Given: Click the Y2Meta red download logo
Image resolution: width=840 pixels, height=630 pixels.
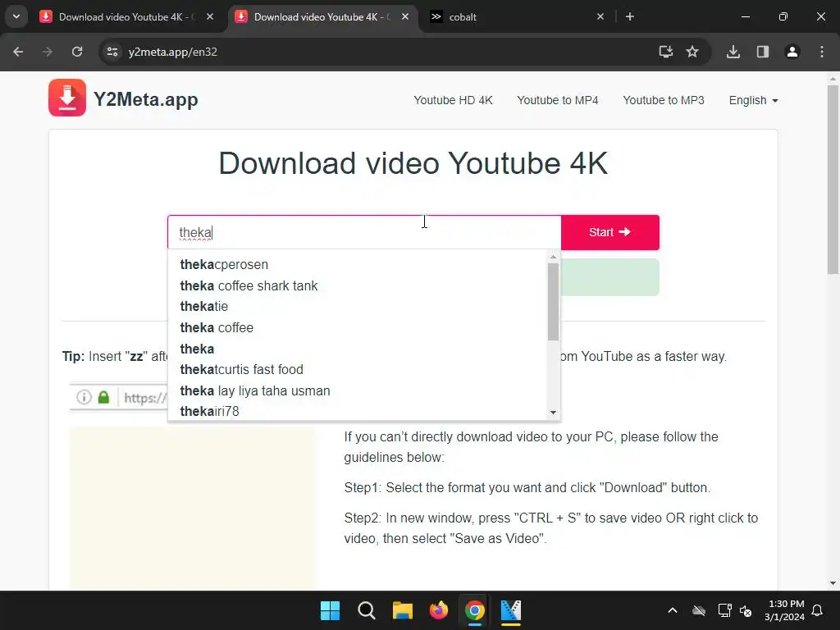Looking at the screenshot, I should pos(67,98).
